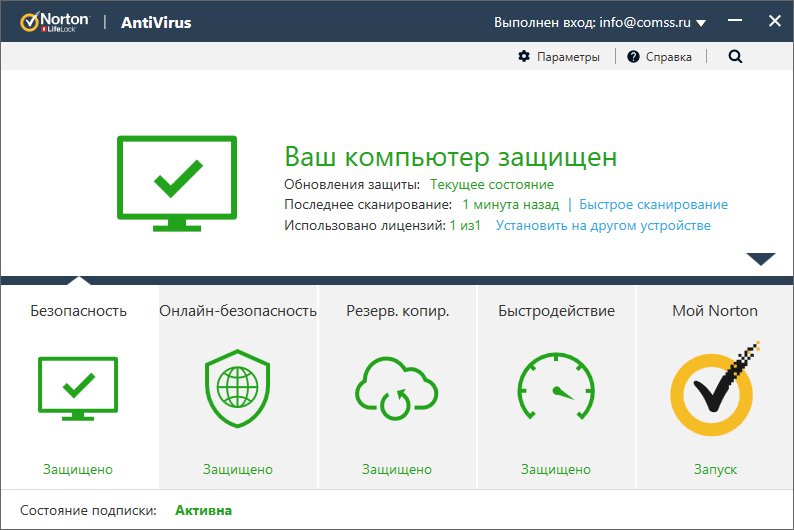
Task: Click Защищено under Быстродействие
Action: pos(555,470)
